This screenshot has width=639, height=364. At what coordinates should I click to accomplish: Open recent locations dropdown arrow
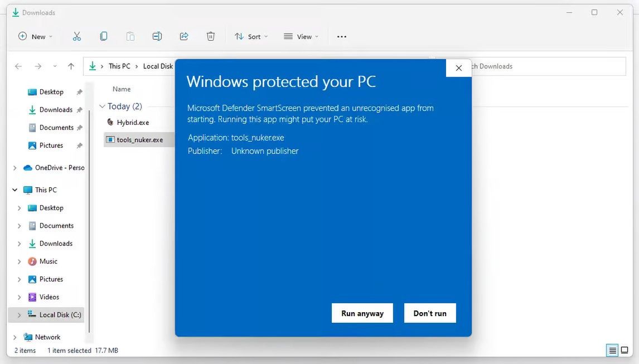click(55, 66)
